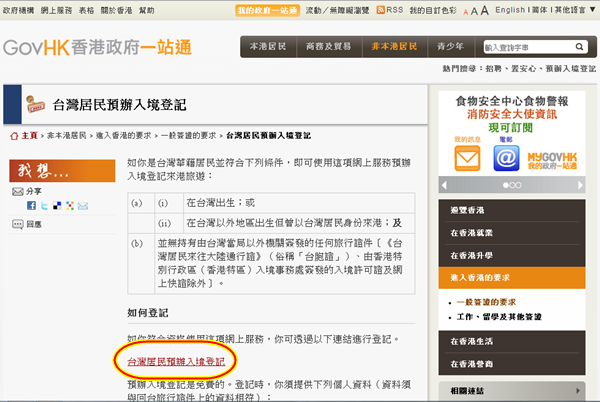The width and height of the screenshot is (600, 402).
Task: Click the stamp icon beside page title
Action: pos(36,104)
